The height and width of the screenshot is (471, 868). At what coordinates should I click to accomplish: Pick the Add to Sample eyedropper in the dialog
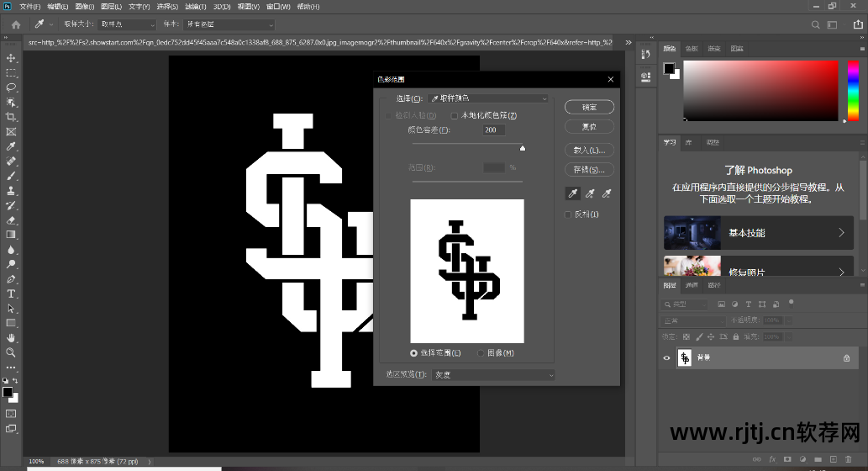click(590, 193)
